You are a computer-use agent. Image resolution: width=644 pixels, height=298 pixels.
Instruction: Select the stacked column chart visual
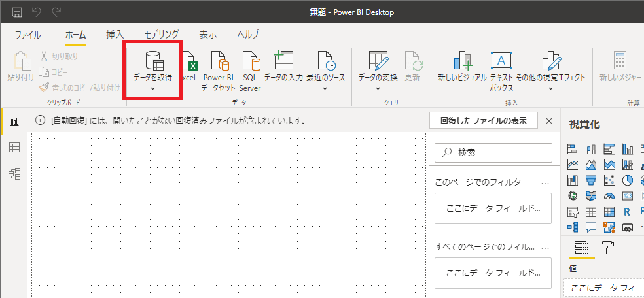click(x=591, y=148)
